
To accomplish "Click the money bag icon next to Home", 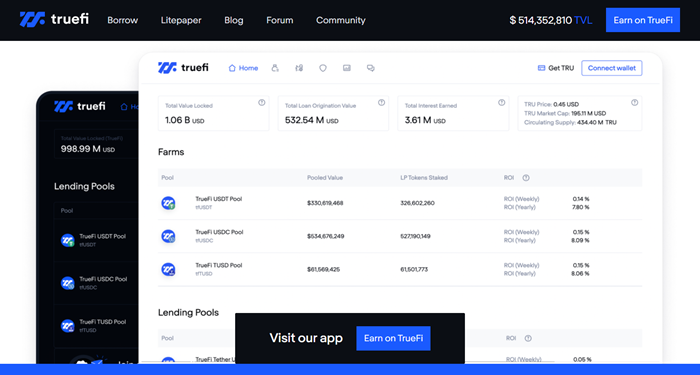I will (275, 68).
